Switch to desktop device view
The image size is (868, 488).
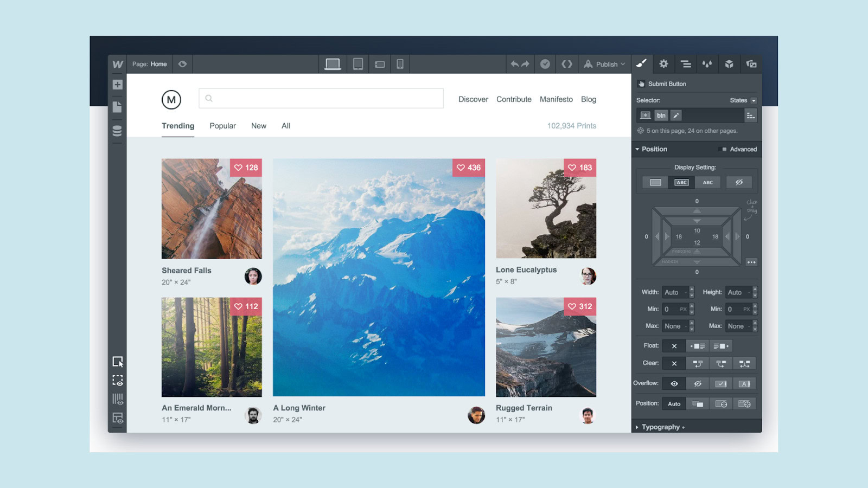point(333,64)
